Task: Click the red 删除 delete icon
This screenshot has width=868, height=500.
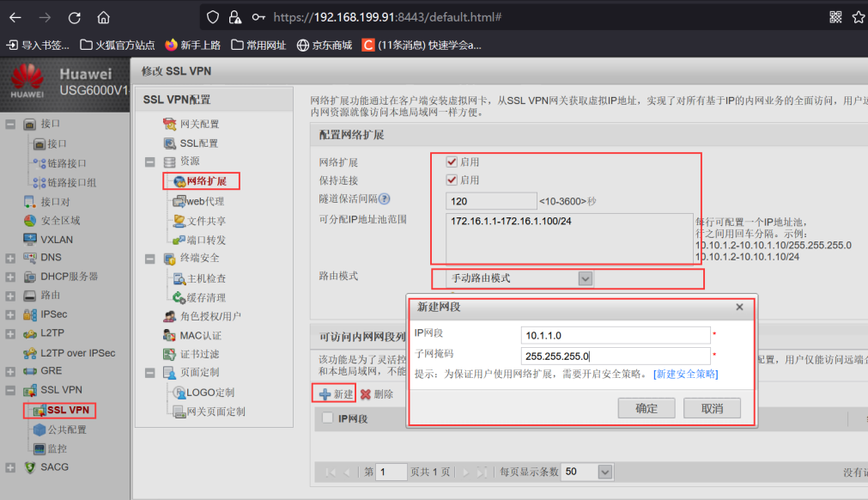Action: click(x=366, y=394)
